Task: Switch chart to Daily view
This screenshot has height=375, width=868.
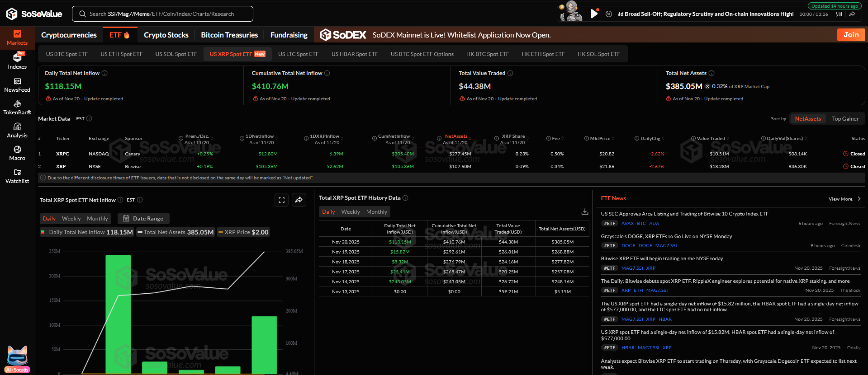Action: coord(49,219)
